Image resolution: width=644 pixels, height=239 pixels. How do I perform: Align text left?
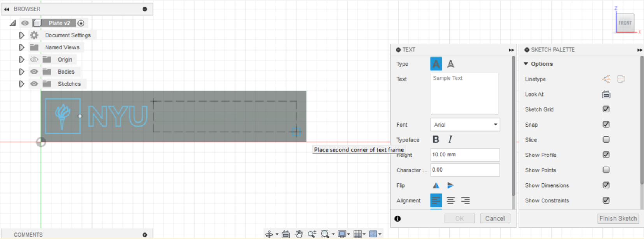[436, 200]
